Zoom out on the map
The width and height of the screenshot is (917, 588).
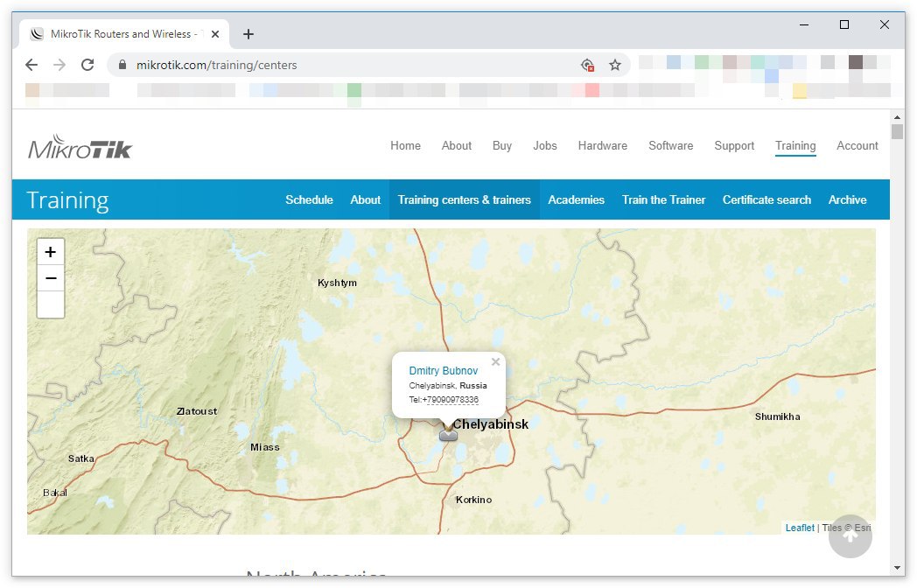[50, 278]
